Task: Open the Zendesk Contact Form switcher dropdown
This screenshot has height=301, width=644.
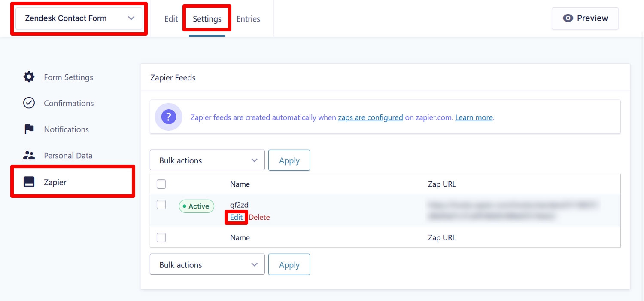Action: coord(79,18)
